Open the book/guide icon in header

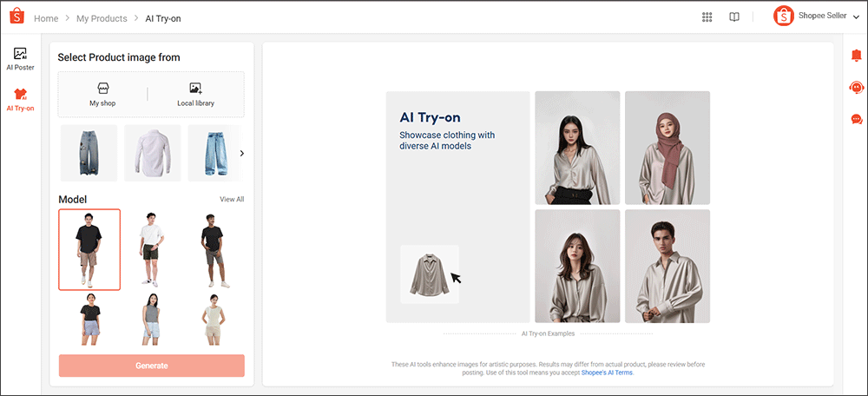(734, 17)
